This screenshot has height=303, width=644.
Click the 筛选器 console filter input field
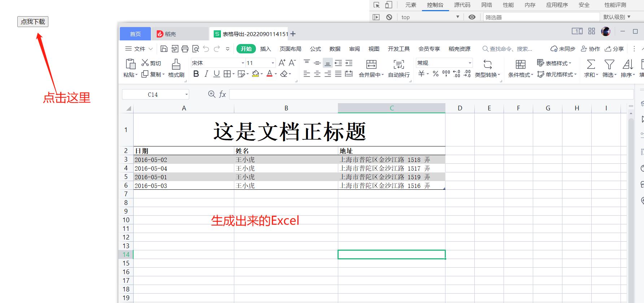541,17
